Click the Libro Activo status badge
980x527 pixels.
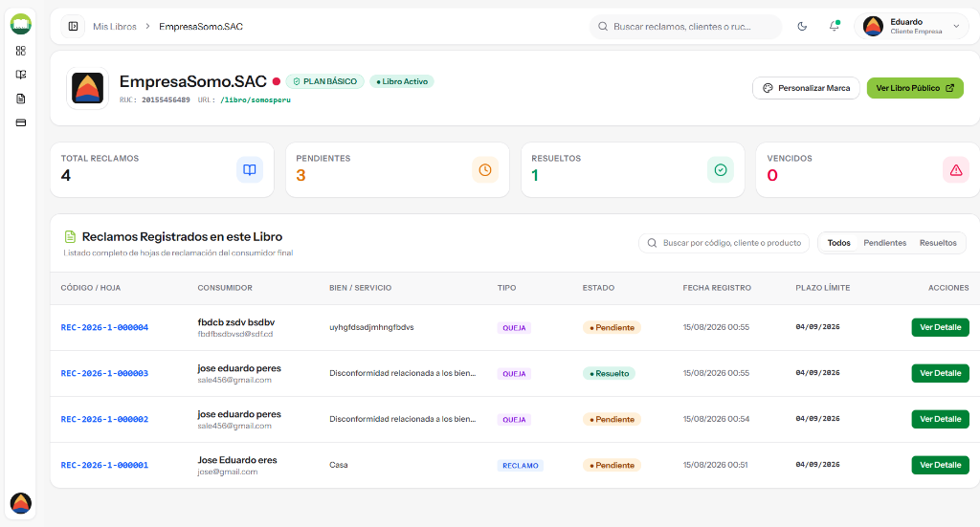tap(402, 81)
